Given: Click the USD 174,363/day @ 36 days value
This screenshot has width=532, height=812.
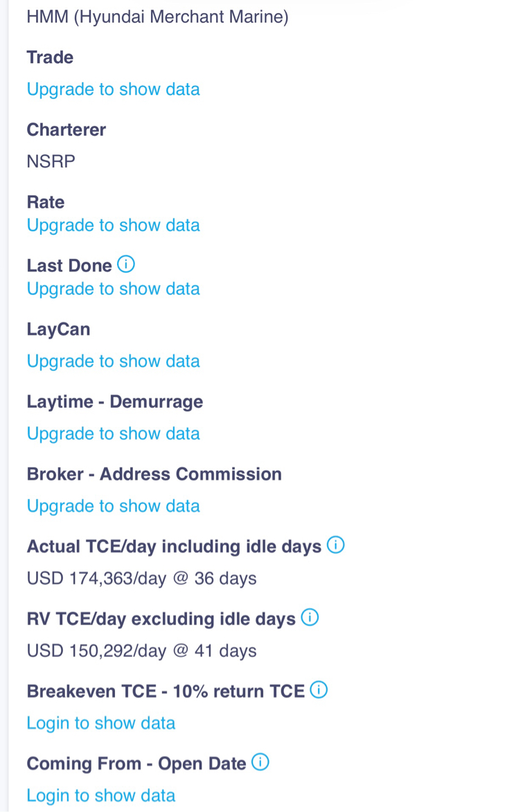Looking at the screenshot, I should 141,578.
